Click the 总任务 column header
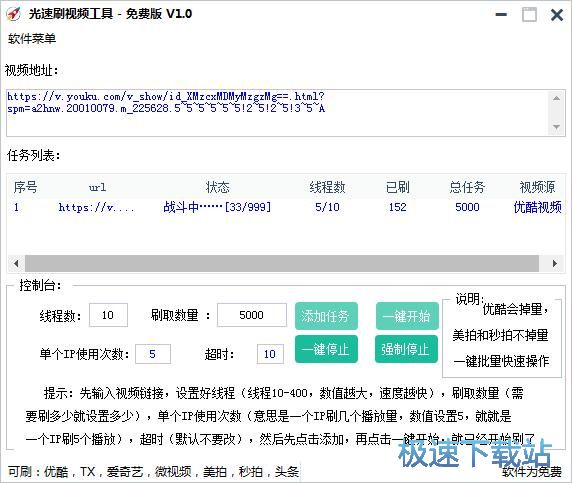 (x=467, y=187)
